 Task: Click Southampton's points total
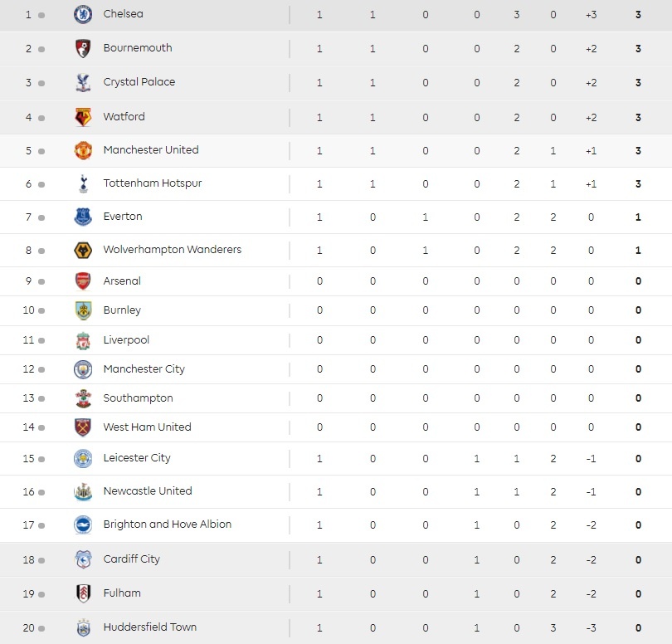[x=637, y=398]
